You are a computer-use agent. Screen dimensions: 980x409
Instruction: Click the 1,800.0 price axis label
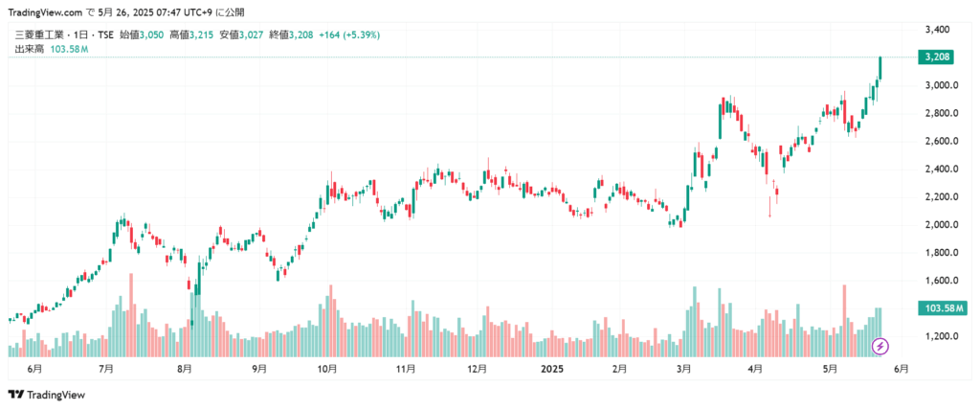941,253
